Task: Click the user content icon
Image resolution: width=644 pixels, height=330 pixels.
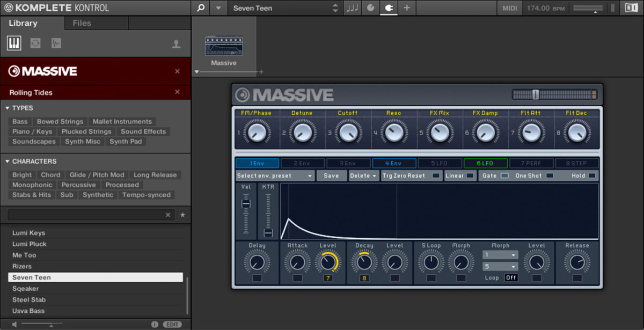Action: point(176,44)
